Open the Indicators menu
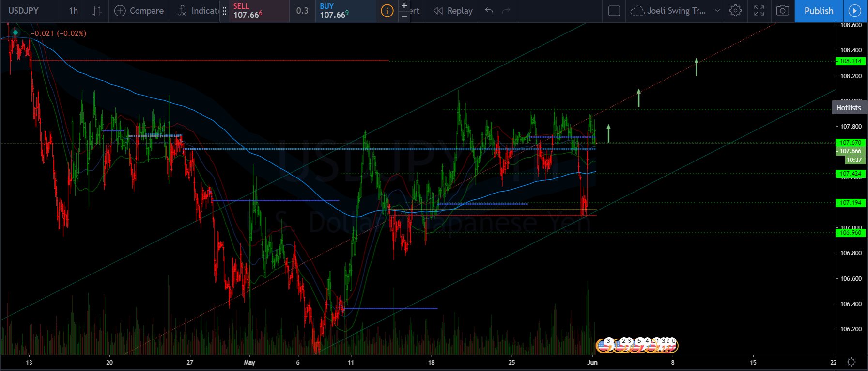 pos(199,11)
